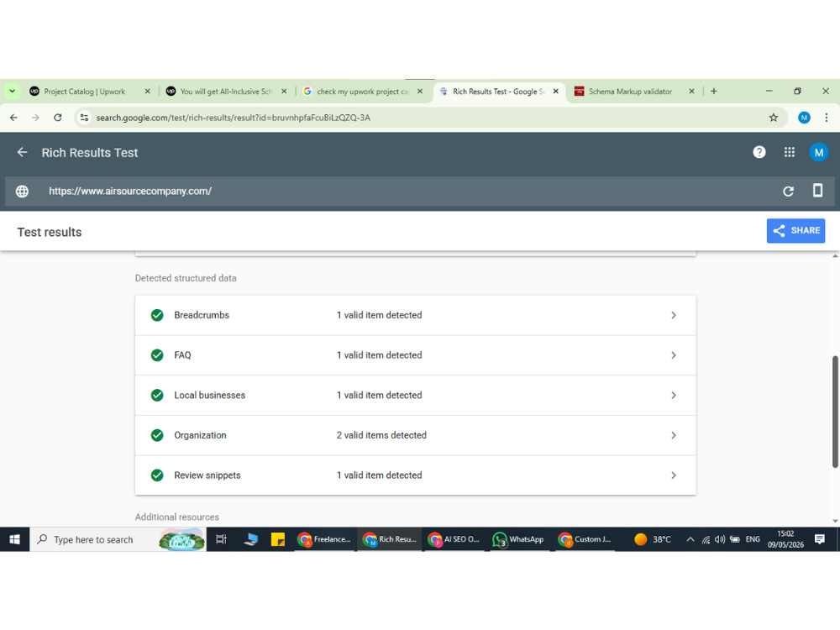The width and height of the screenshot is (840, 630).
Task: Switch to check my upwork project tab
Action: click(363, 92)
